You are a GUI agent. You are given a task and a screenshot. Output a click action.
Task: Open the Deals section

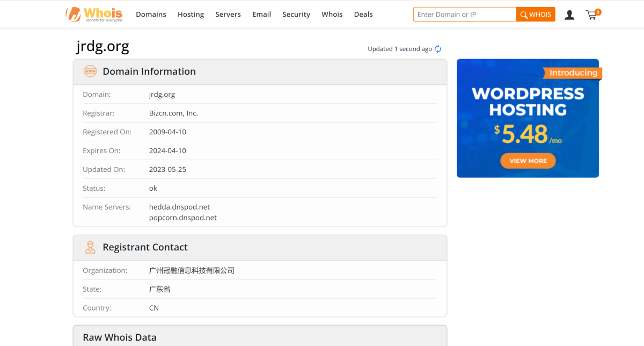[363, 15]
